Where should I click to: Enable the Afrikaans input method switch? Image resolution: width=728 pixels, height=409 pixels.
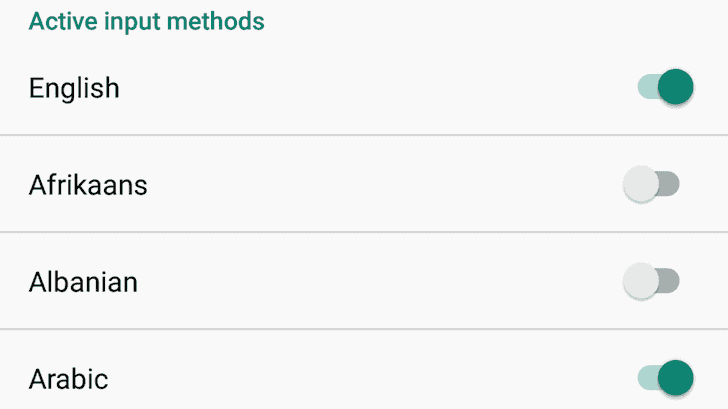[651, 185]
